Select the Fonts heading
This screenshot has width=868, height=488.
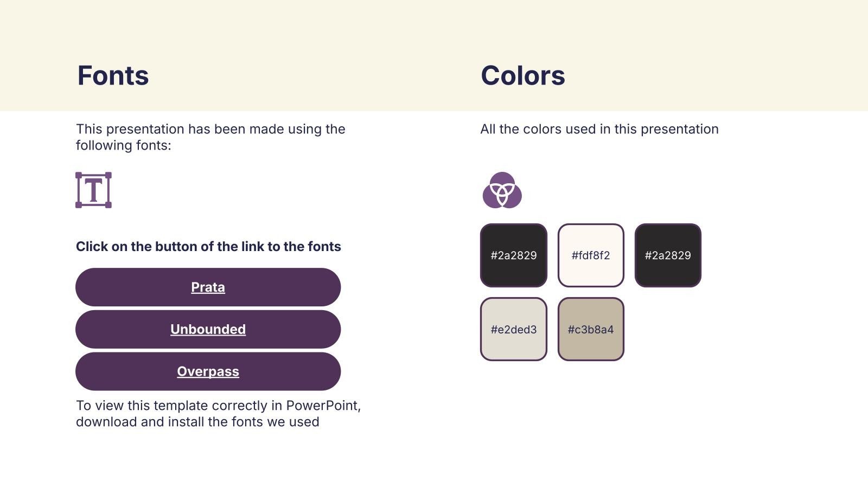click(113, 75)
